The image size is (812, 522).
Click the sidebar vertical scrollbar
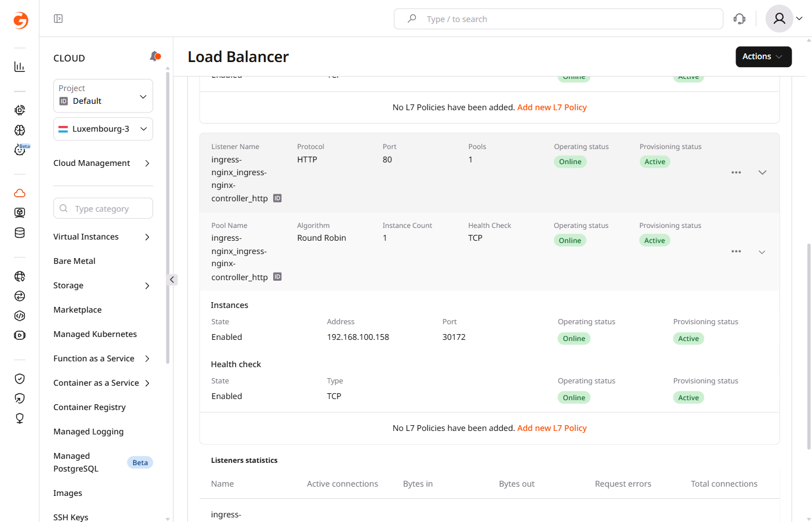click(168, 217)
